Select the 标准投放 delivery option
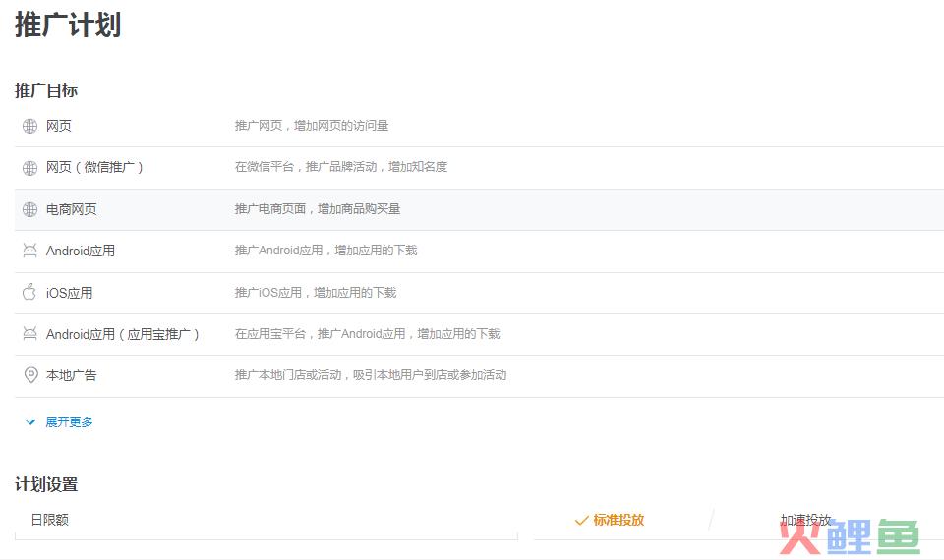Image resolution: width=944 pixels, height=560 pixels. point(619,521)
